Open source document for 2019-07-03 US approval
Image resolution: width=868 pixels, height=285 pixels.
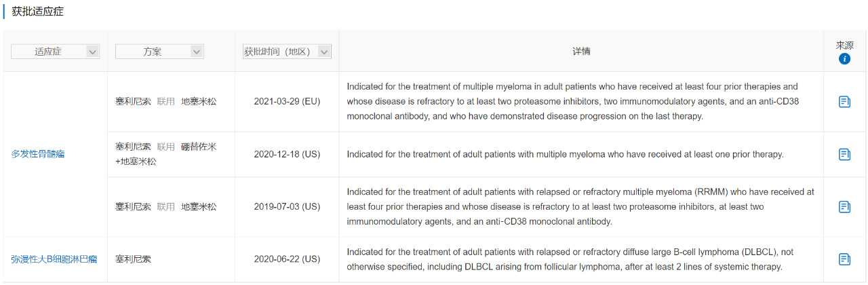click(844, 207)
